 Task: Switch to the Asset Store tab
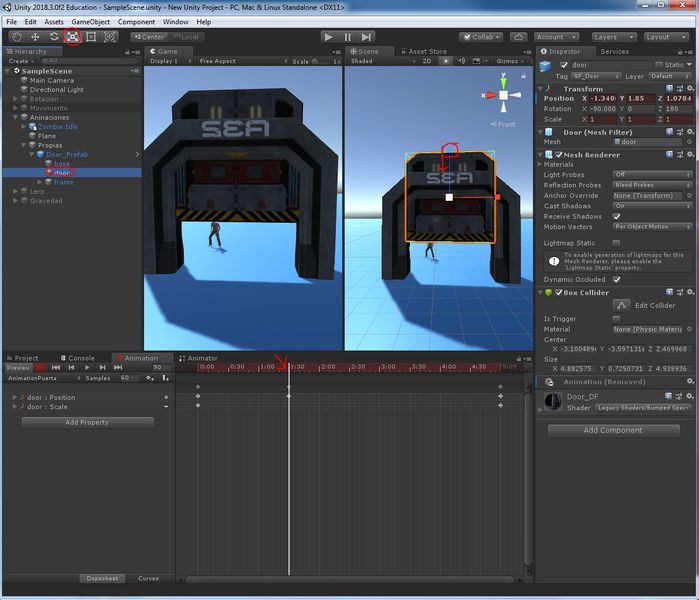[x=424, y=51]
